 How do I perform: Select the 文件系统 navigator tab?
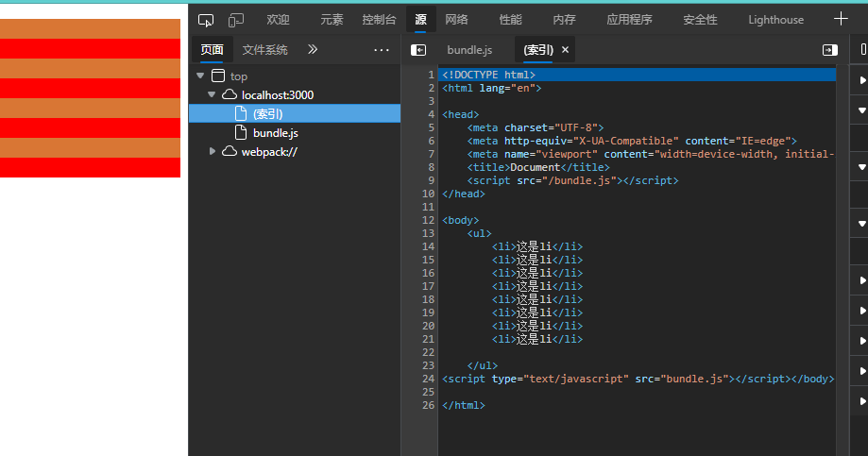tap(265, 50)
